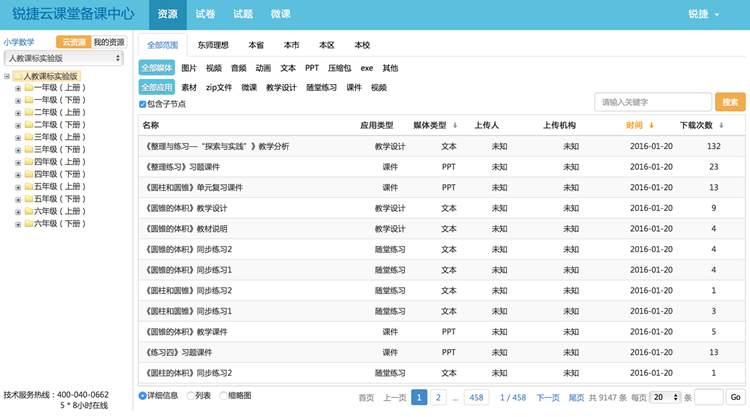Filter media type by PPT
Image resolution: width=750 pixels, height=417 pixels.
312,68
